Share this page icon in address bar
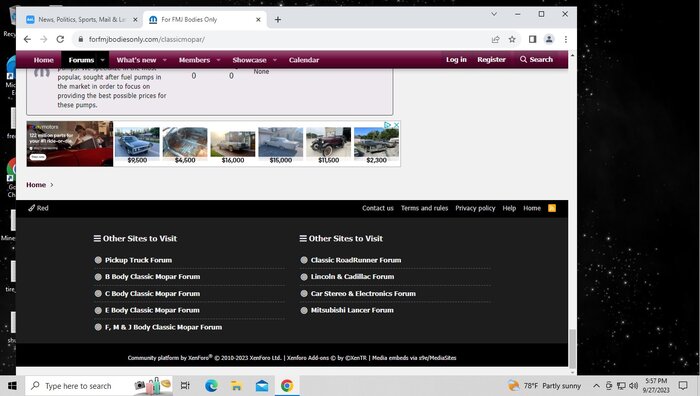The image size is (700, 396). point(496,39)
